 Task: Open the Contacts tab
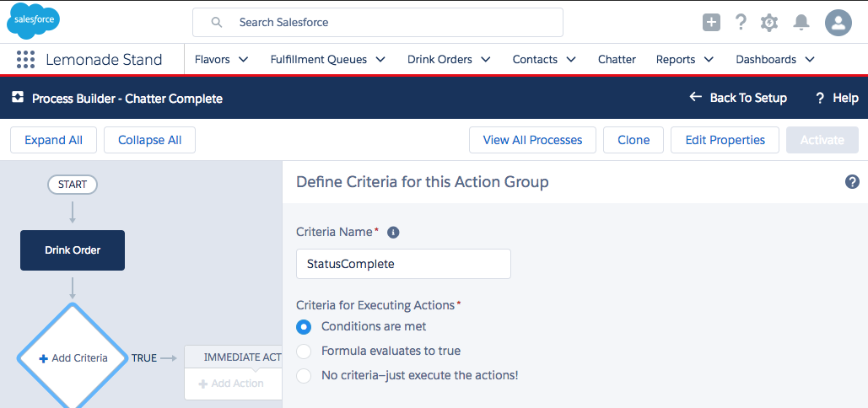[535, 60]
